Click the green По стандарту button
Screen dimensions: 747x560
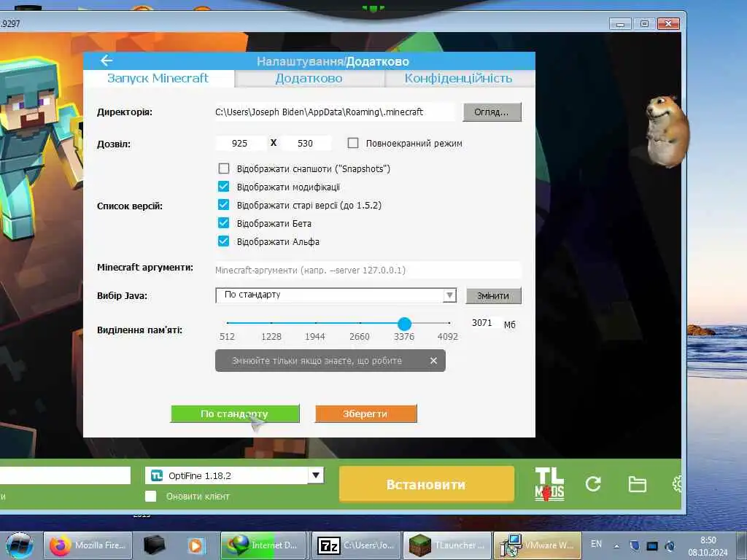point(235,414)
